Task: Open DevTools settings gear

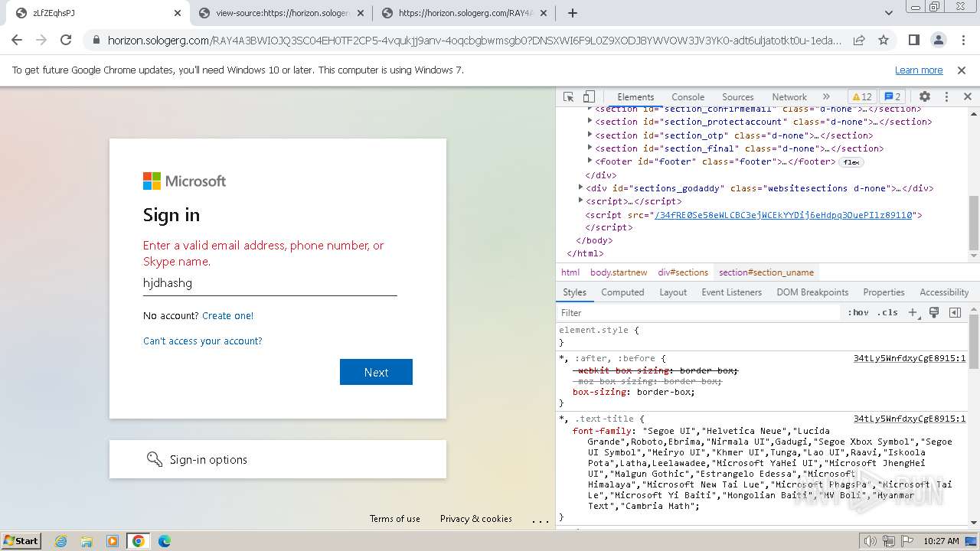Action: pyautogui.click(x=924, y=97)
